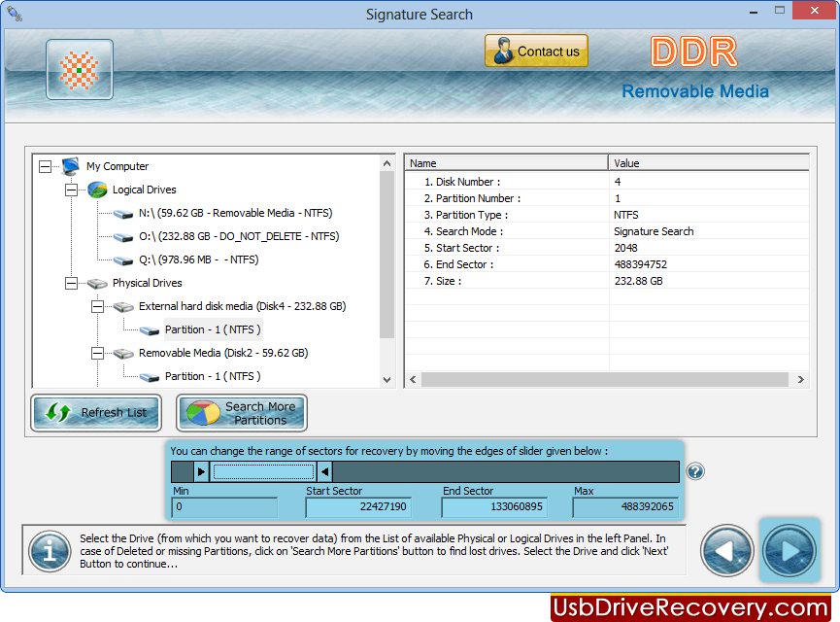Screen dimensions: 840x622
Task: Click the down arrow of drive tree scrollbar
Action: click(386, 380)
